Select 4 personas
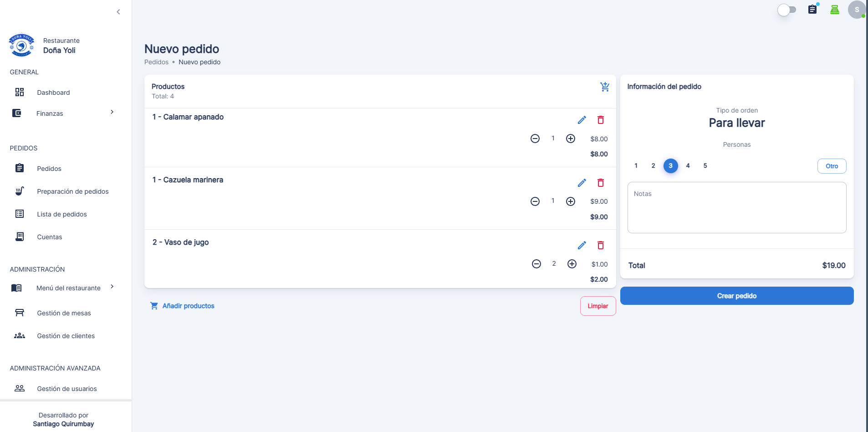 [688, 166]
